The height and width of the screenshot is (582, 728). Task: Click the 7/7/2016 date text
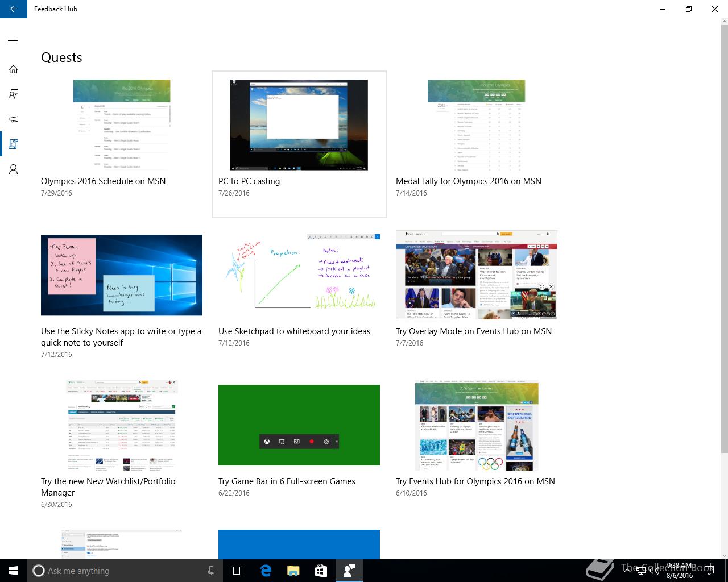409,343
